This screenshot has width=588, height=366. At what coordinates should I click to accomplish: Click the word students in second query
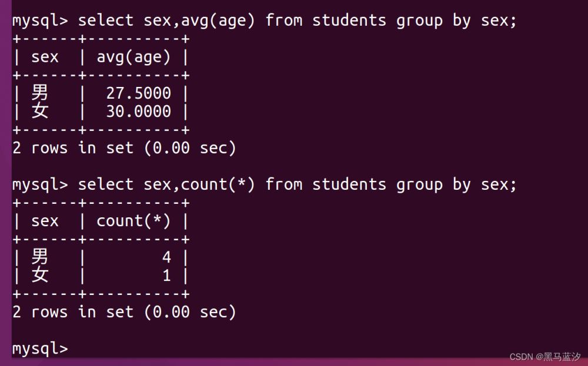(349, 184)
